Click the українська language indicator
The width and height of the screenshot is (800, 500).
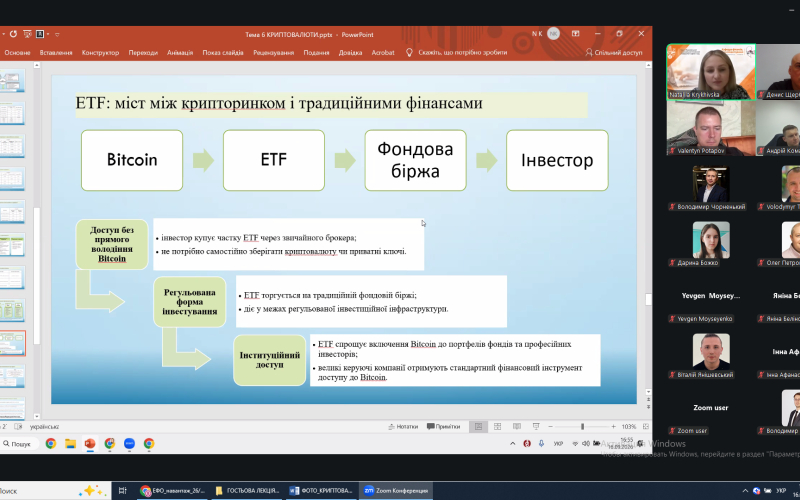pos(44,427)
